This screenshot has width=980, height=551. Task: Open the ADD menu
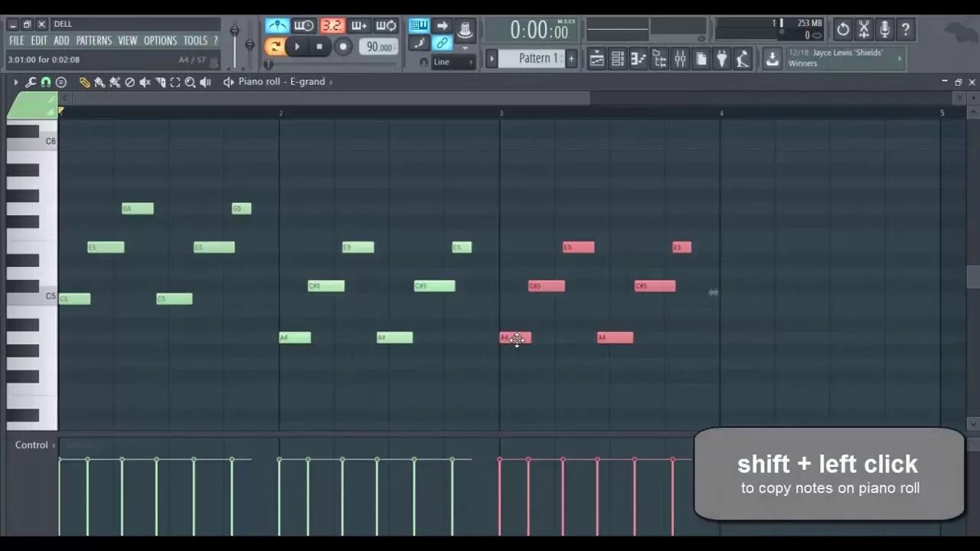(61, 41)
